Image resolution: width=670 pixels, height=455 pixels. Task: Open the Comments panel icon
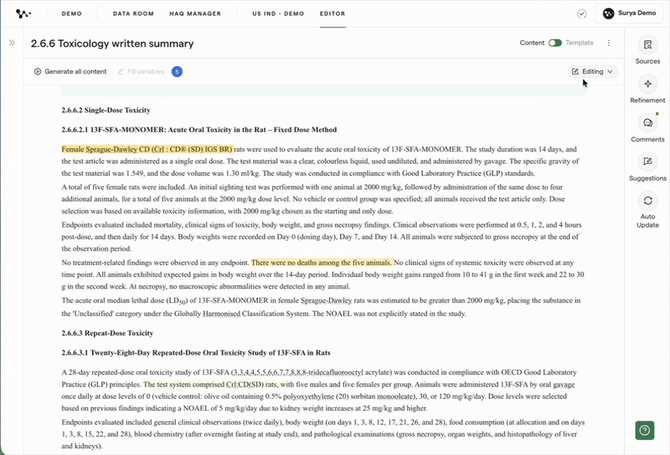(647, 123)
